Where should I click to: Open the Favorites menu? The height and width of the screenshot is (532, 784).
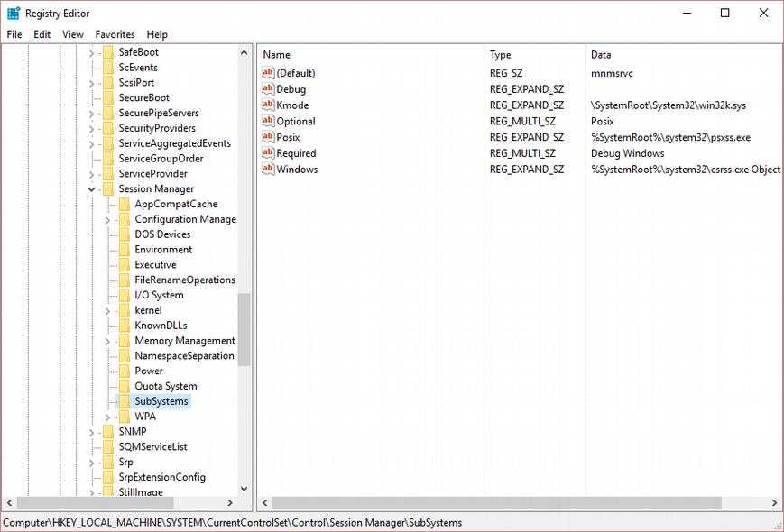(x=115, y=34)
